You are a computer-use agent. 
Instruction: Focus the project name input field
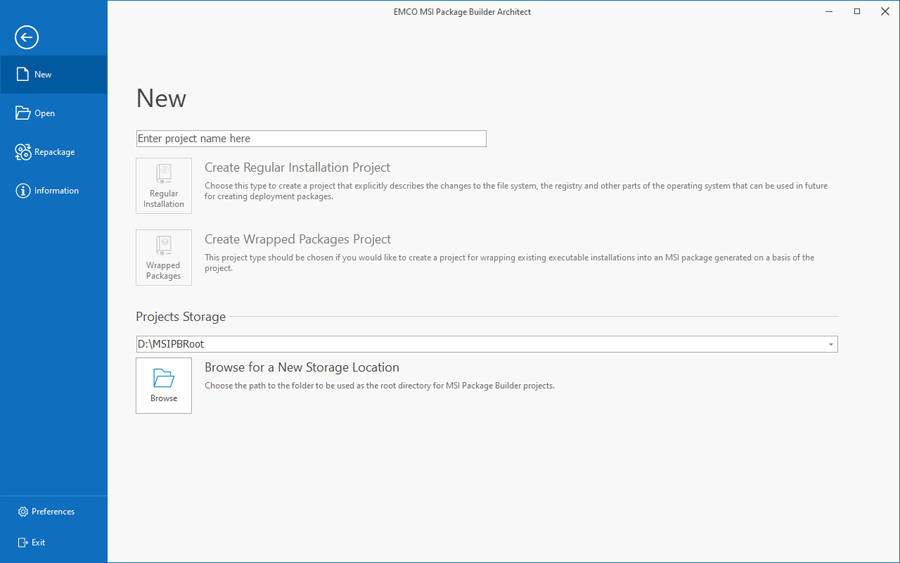pos(311,138)
